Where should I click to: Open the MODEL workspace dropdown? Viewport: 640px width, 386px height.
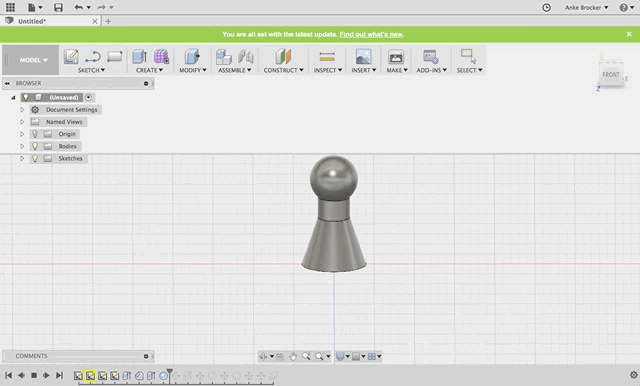coord(33,60)
